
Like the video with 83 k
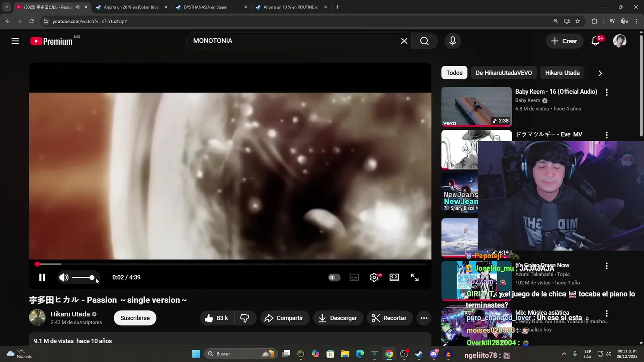point(216,318)
